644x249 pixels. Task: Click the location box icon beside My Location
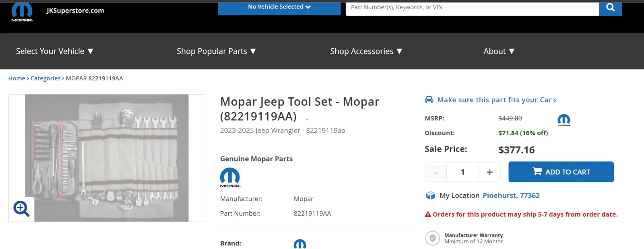pos(431,195)
